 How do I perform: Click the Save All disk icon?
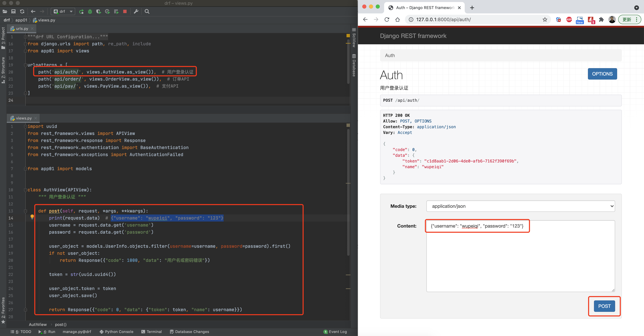click(13, 12)
